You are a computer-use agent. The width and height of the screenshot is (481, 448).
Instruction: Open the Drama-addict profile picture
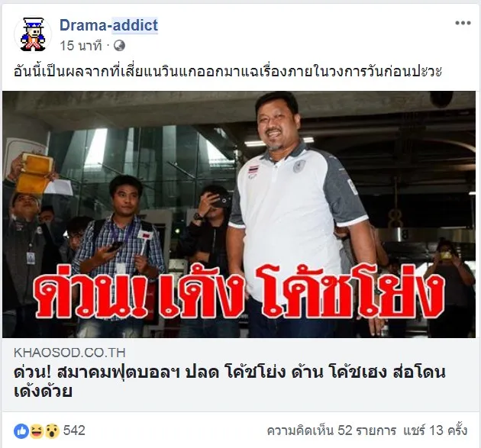coord(33,34)
